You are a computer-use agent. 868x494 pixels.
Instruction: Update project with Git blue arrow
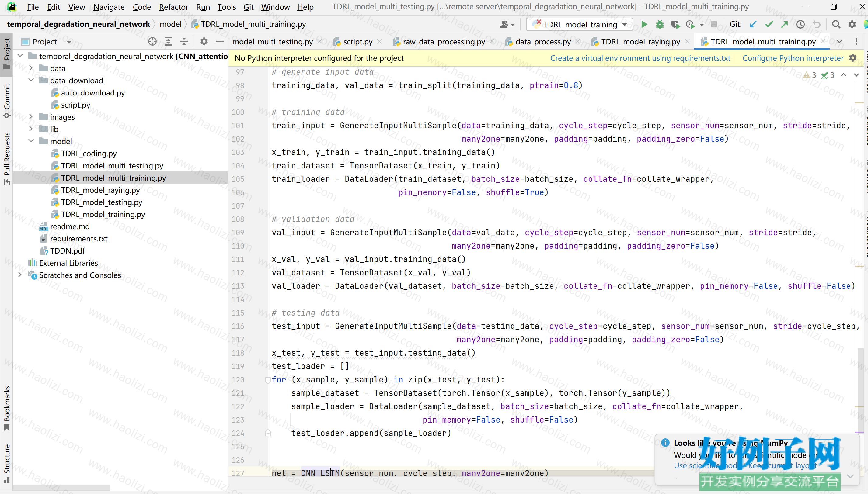(753, 24)
